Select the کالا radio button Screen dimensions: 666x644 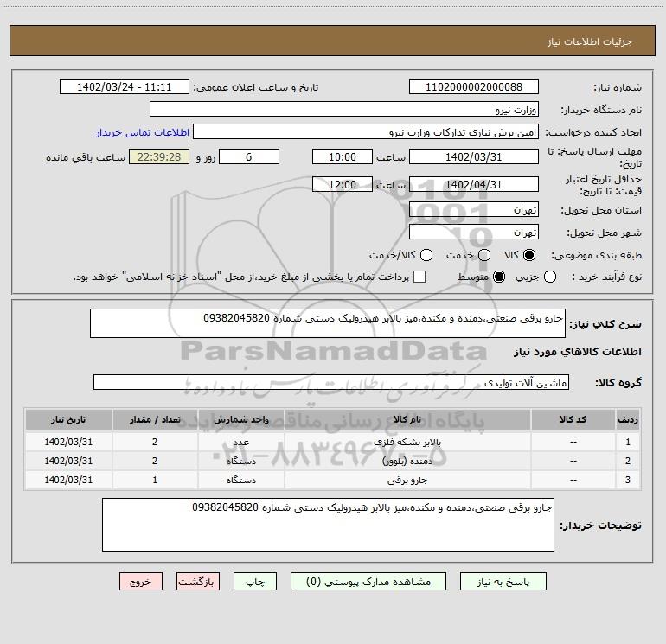(x=529, y=255)
